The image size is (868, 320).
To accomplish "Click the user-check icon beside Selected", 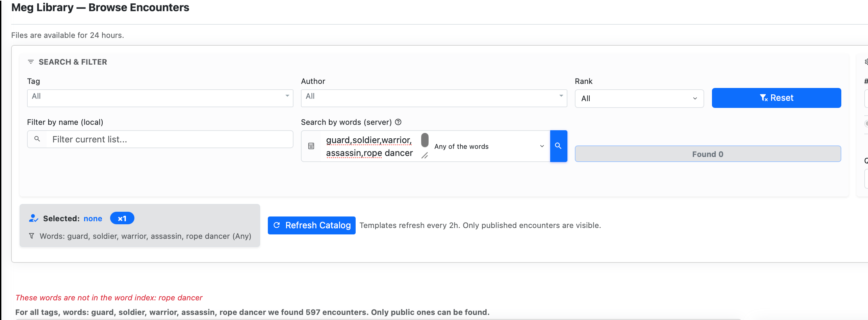I will point(33,219).
